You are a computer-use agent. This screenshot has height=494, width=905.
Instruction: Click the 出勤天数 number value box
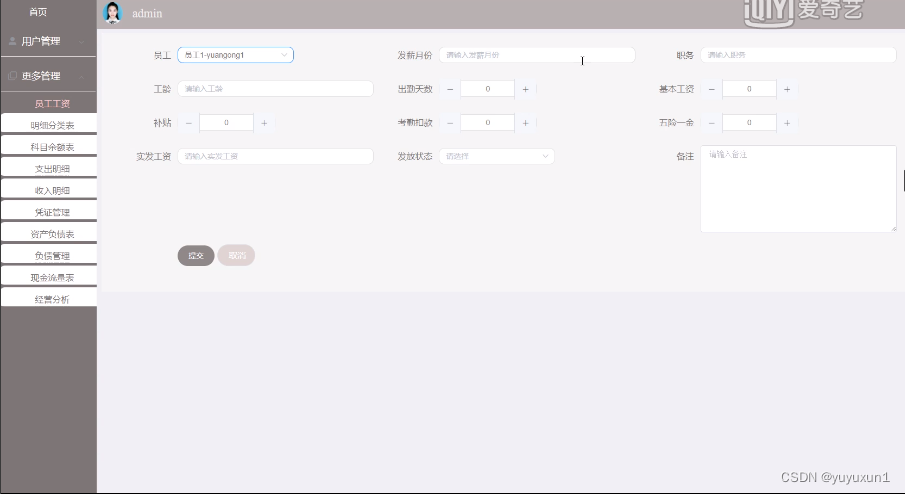tap(488, 89)
